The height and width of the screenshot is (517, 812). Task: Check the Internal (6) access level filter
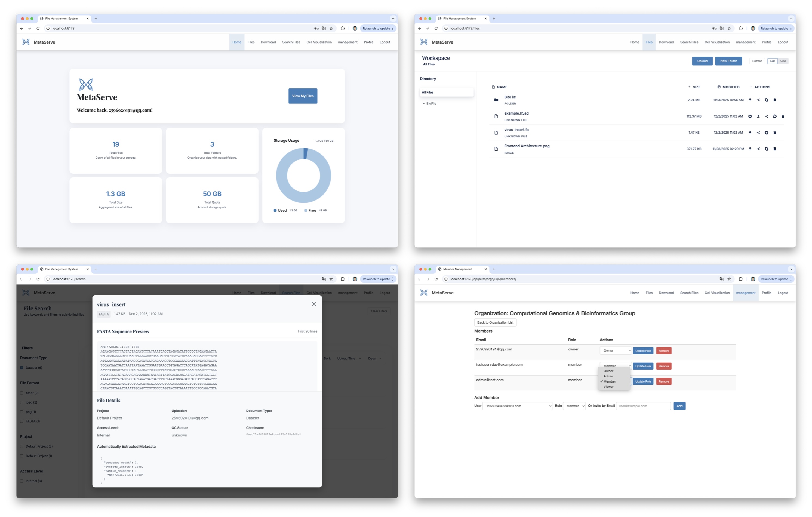[x=22, y=481]
